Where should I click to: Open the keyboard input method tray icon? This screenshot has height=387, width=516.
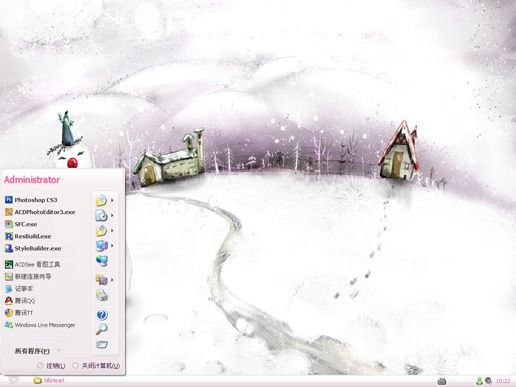[441, 381]
